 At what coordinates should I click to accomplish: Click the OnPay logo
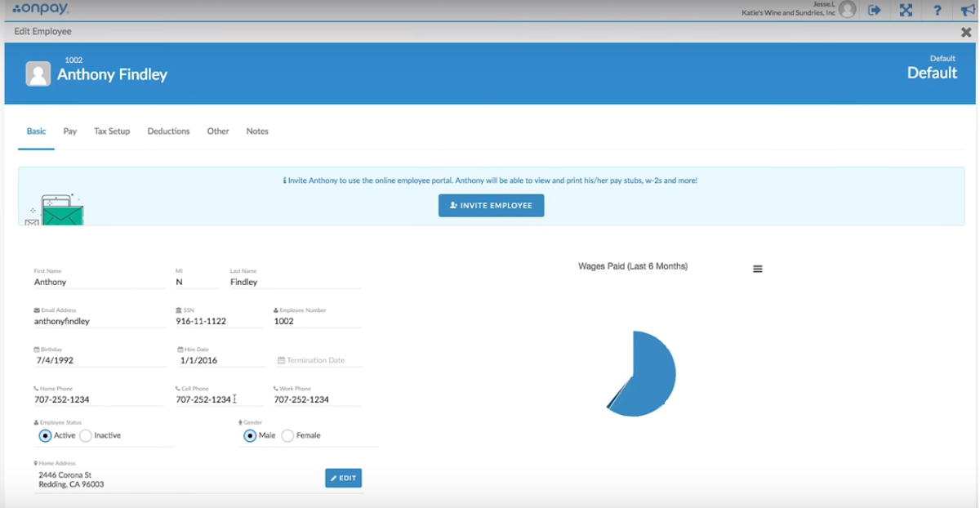[40, 9]
